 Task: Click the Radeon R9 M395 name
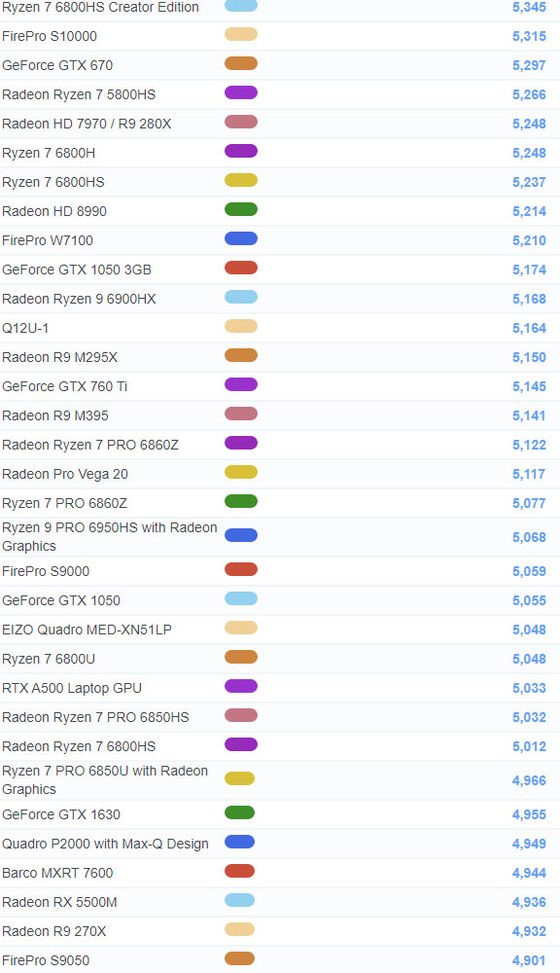coord(55,415)
